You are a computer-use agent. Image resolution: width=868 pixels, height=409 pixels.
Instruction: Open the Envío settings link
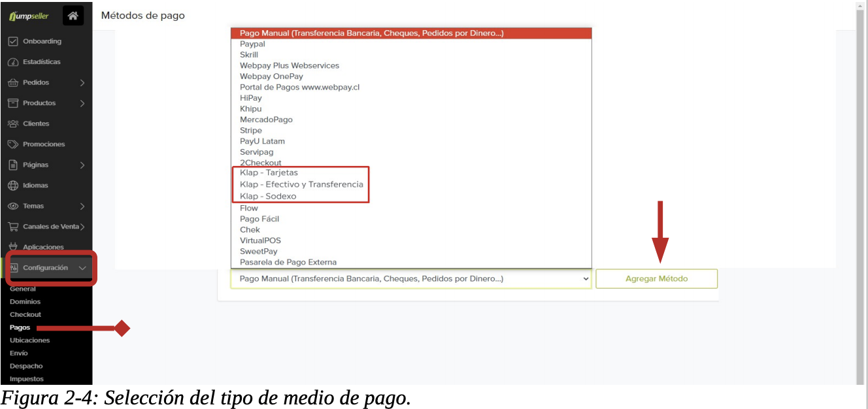[19, 353]
